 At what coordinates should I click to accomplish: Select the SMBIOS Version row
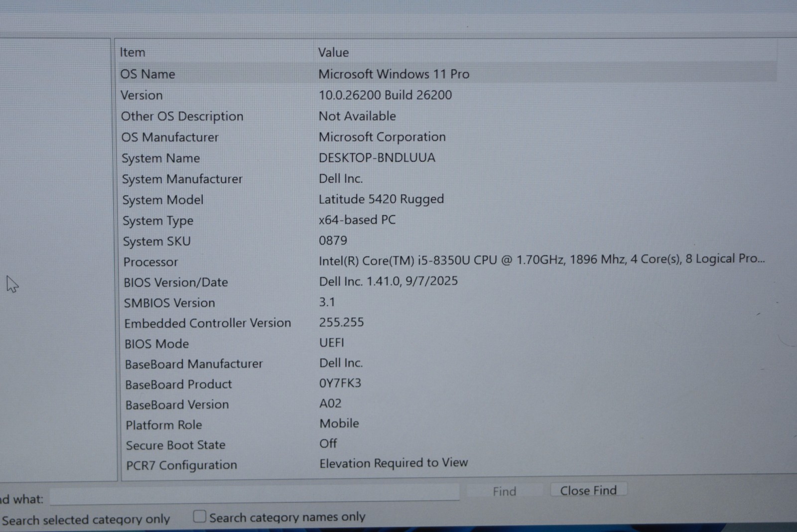447,302
